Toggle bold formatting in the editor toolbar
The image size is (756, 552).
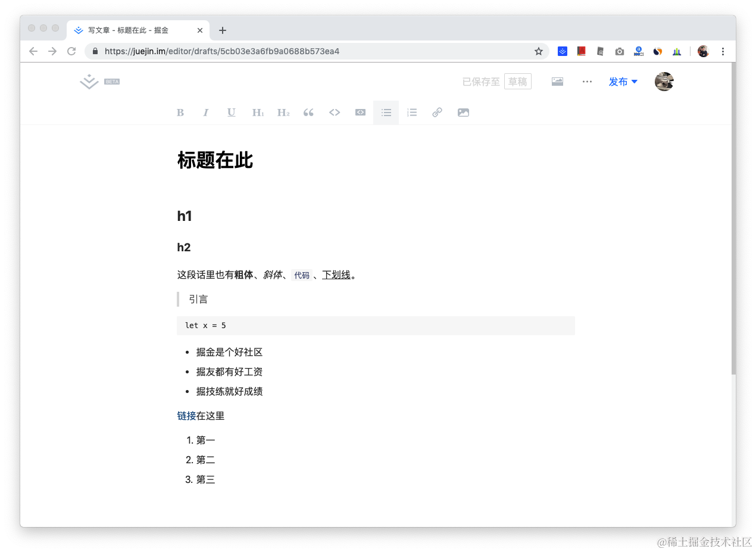pyautogui.click(x=180, y=112)
